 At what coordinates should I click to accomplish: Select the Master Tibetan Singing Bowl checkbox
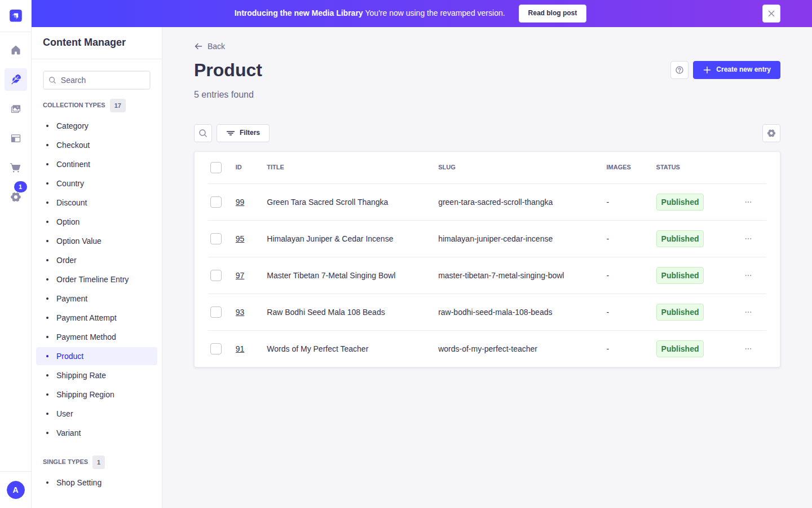pos(216,275)
